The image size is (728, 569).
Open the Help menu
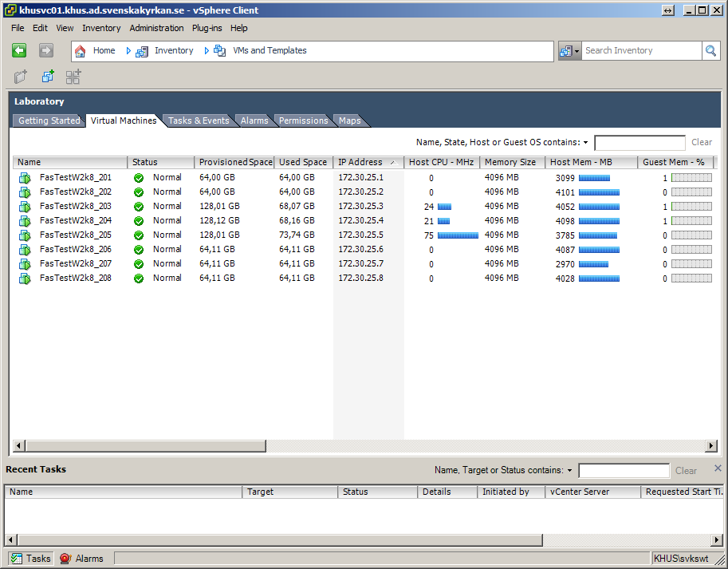(x=239, y=28)
